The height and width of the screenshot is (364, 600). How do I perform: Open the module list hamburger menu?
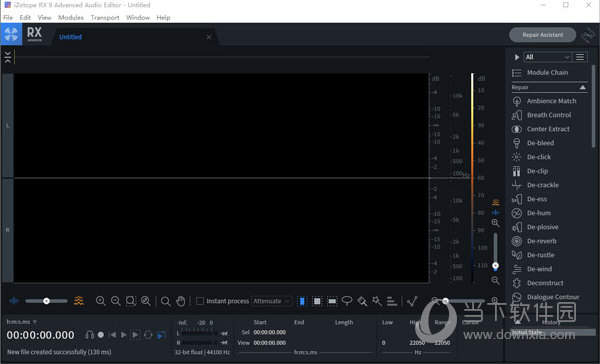[x=580, y=57]
